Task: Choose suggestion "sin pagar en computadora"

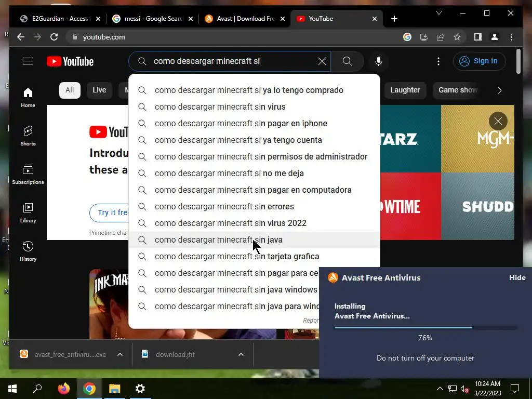Action: pyautogui.click(x=254, y=190)
